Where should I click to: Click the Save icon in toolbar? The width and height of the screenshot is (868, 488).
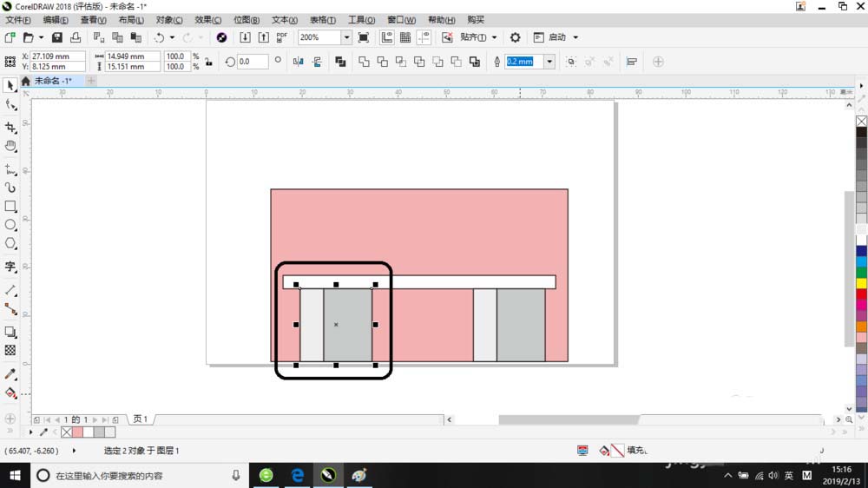tap(57, 37)
